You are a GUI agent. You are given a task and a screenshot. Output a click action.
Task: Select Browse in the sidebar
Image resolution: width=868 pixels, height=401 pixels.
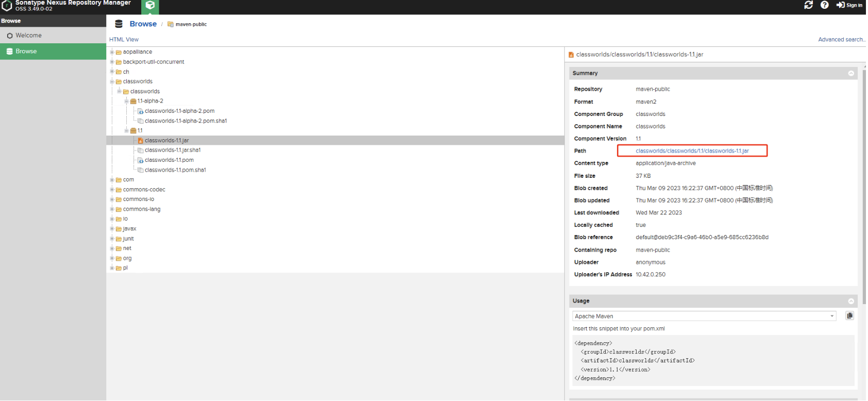(x=53, y=52)
